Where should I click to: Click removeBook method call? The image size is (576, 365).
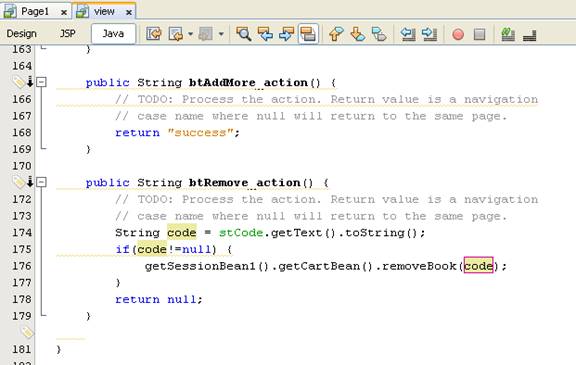pos(419,266)
